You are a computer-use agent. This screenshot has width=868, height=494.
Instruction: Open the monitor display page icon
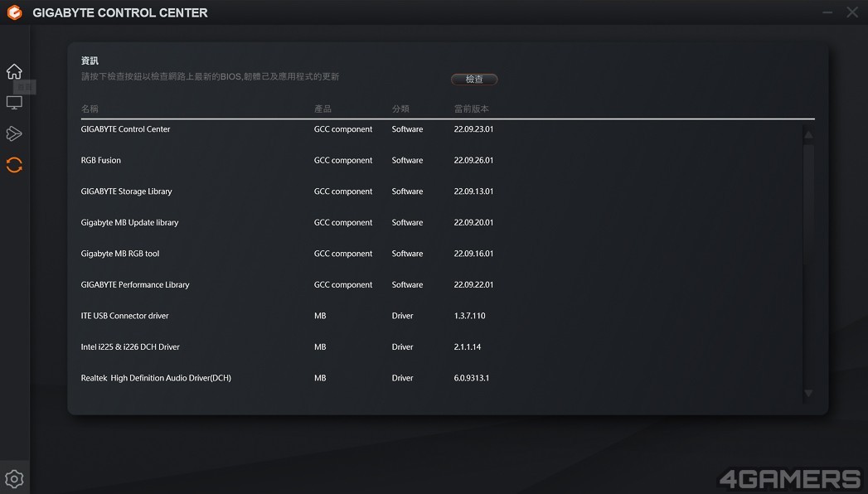[x=14, y=102]
